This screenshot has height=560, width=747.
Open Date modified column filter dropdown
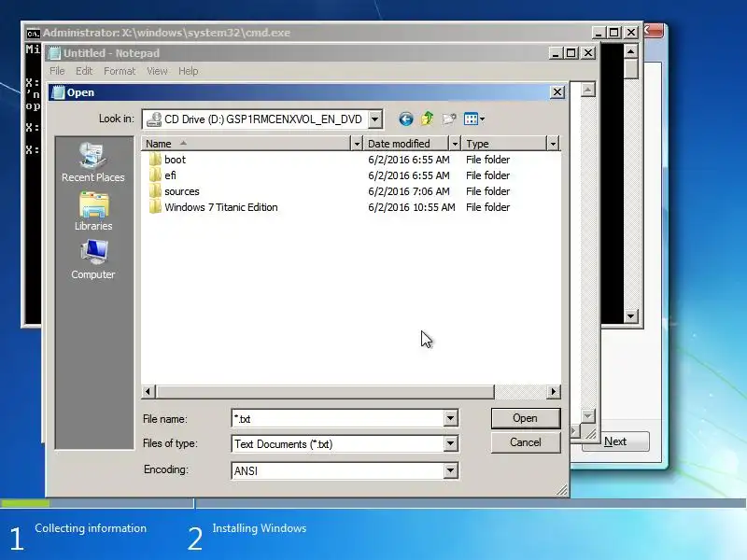[455, 144]
